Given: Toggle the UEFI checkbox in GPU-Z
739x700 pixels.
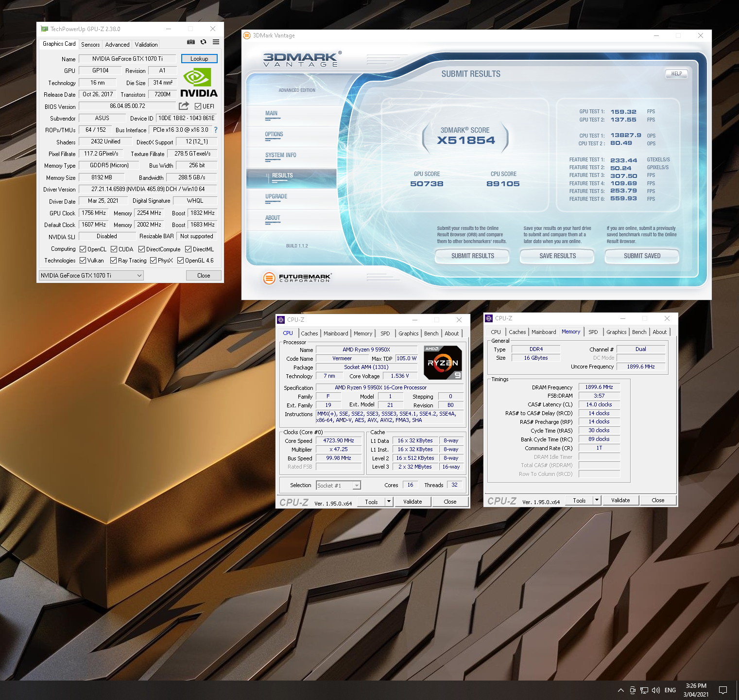Looking at the screenshot, I should point(198,106).
